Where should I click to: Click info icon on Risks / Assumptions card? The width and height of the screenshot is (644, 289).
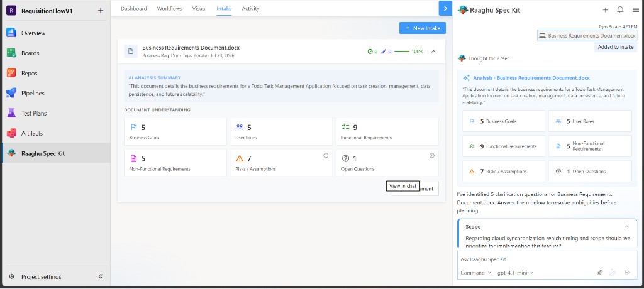(x=326, y=156)
